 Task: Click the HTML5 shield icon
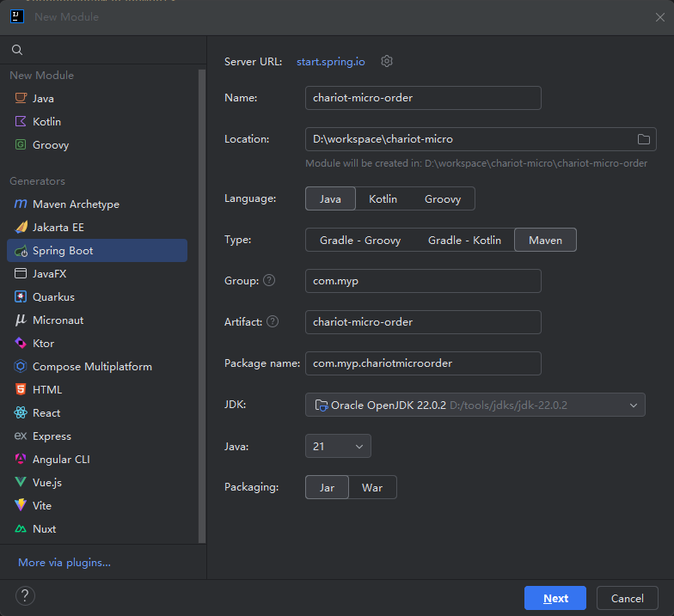[21, 389]
